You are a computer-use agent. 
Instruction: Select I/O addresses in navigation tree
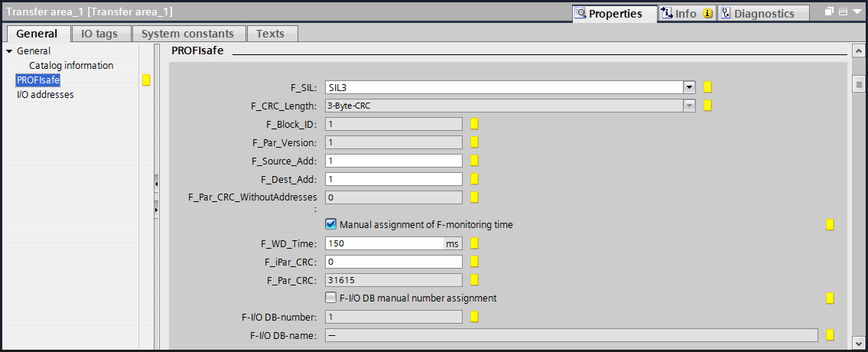pos(45,95)
